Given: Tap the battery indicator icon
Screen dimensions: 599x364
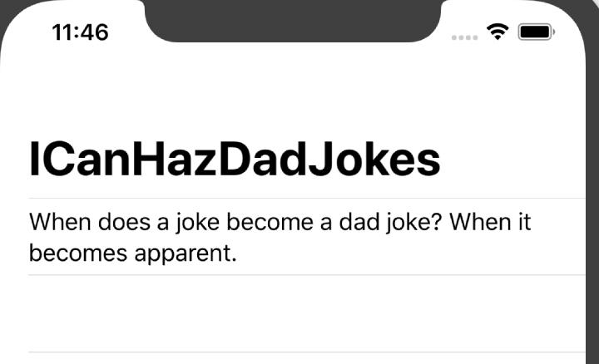Looking at the screenshot, I should tap(537, 32).
